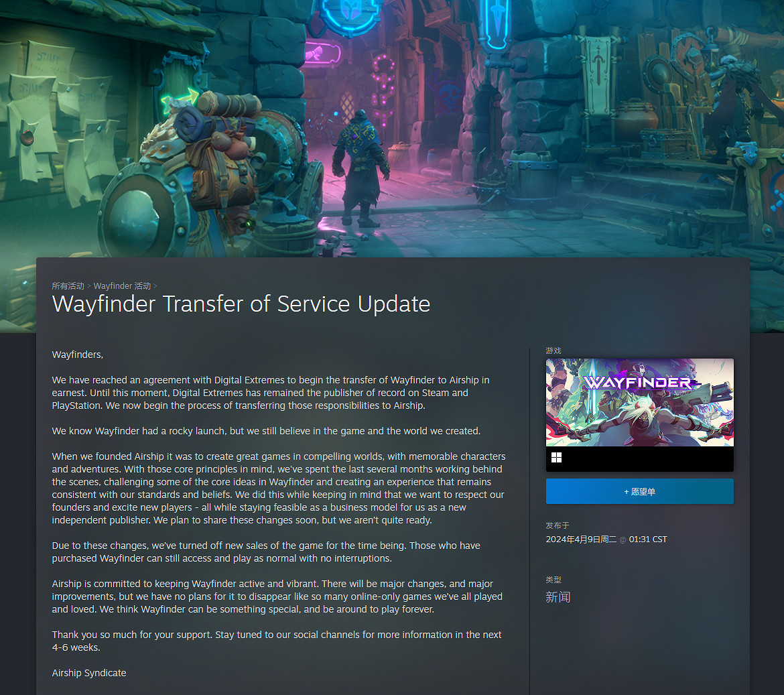Add game with the + 愿望单 button

tap(639, 491)
